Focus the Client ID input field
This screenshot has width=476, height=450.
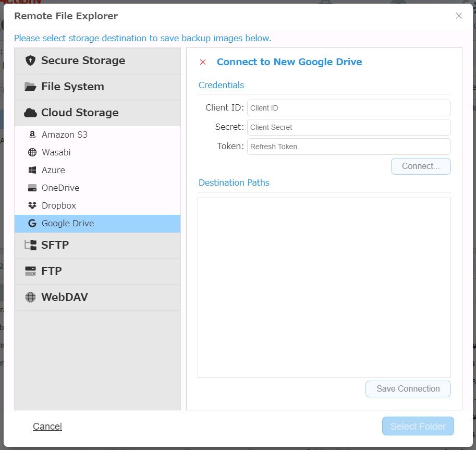[348, 108]
